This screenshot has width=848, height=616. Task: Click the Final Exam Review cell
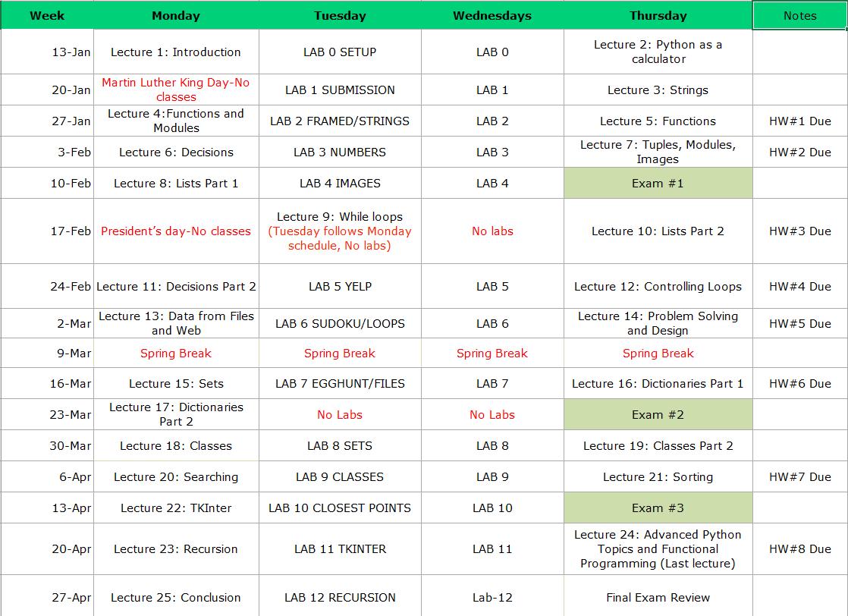(x=658, y=597)
